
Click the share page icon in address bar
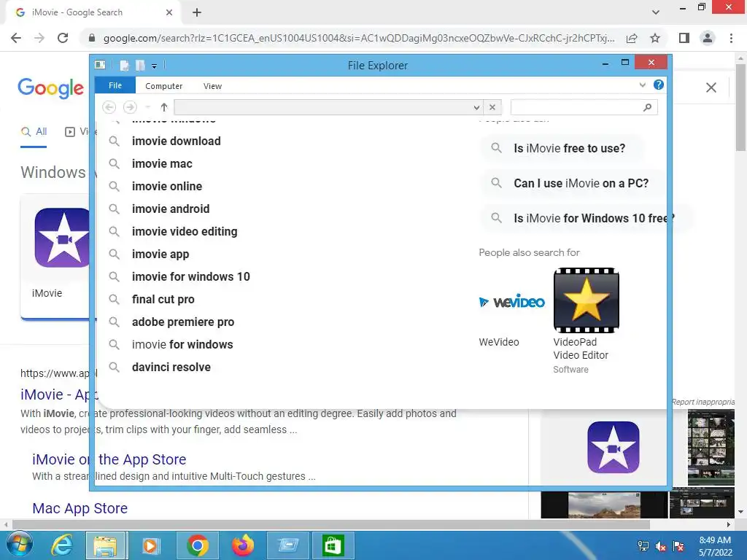point(632,38)
